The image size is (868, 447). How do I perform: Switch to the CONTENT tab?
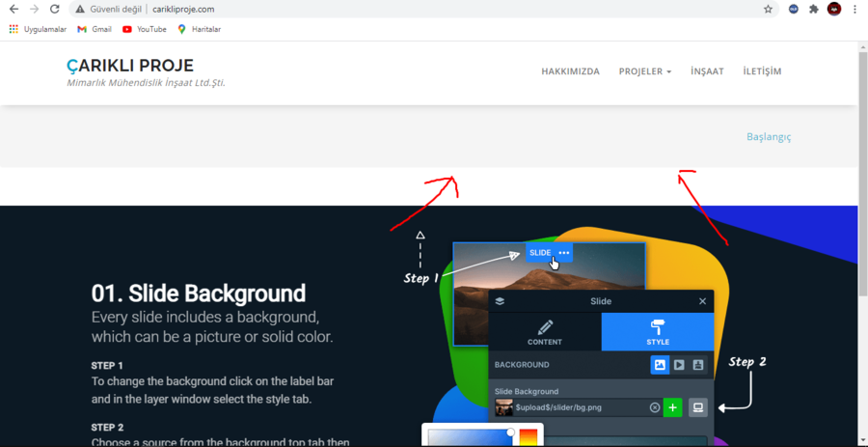(x=545, y=332)
